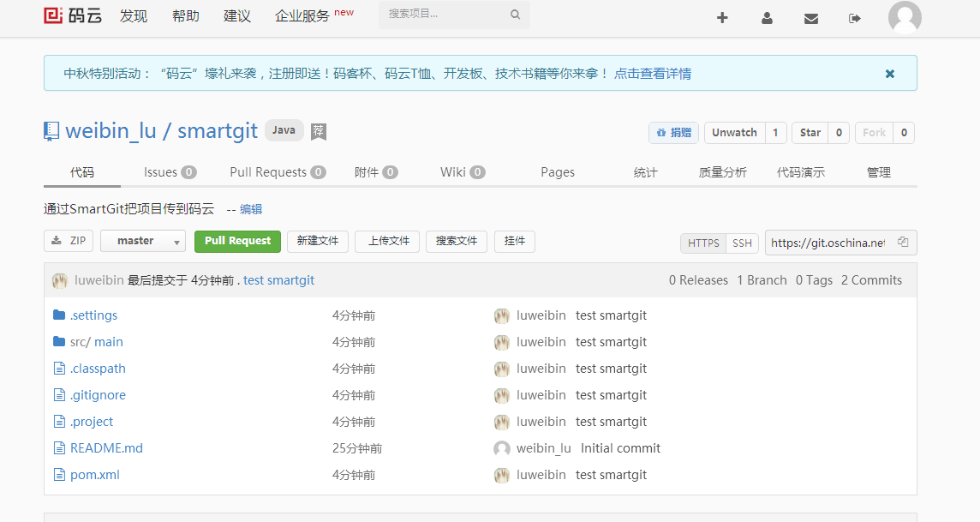Close the 中秋特别活动 banner

point(890,74)
